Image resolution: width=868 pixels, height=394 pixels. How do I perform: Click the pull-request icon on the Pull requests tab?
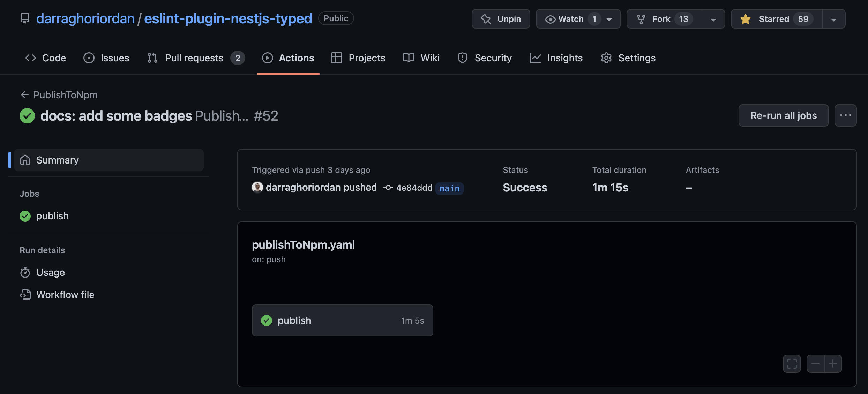[152, 58]
